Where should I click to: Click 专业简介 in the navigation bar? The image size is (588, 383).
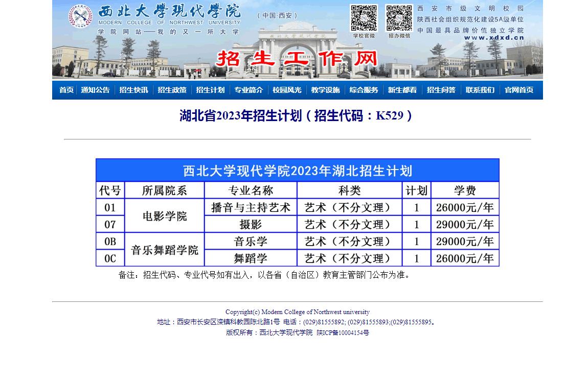coord(248,90)
